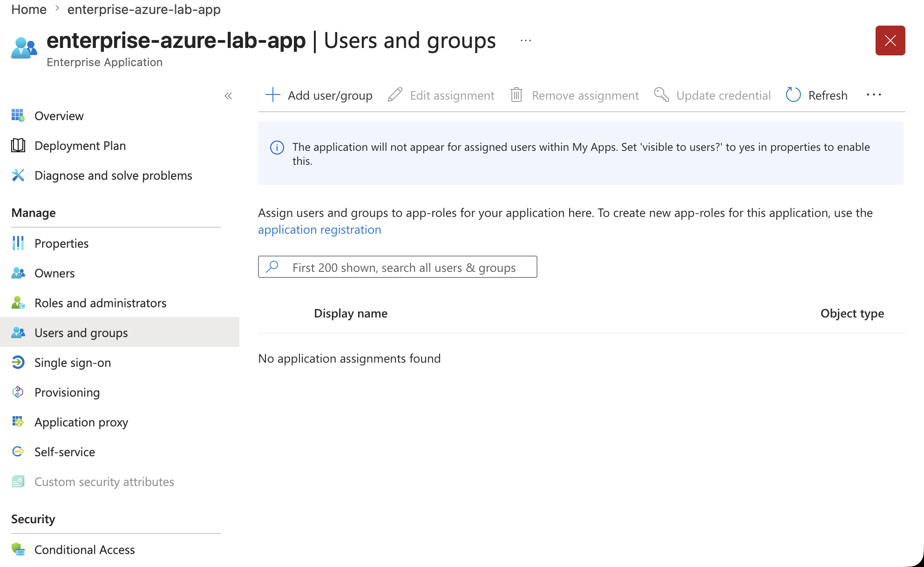Image resolution: width=924 pixels, height=567 pixels.
Task: Click the Owners people icon
Action: pyautogui.click(x=18, y=273)
